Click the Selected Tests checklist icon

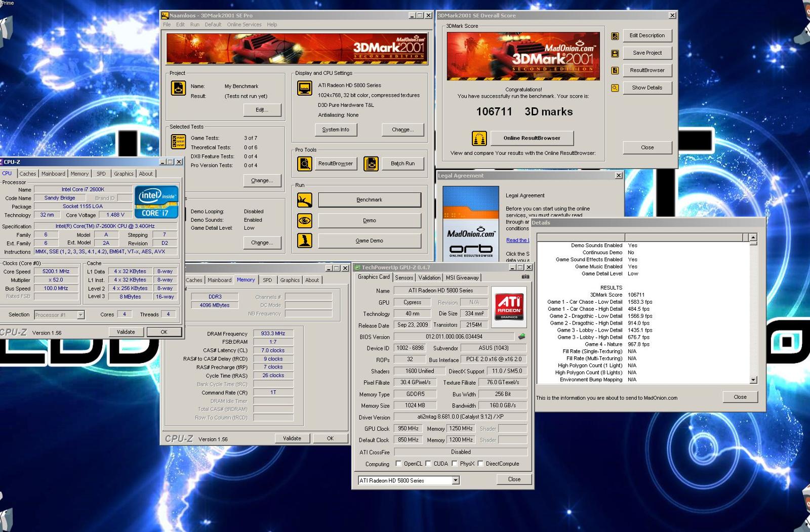[178, 142]
